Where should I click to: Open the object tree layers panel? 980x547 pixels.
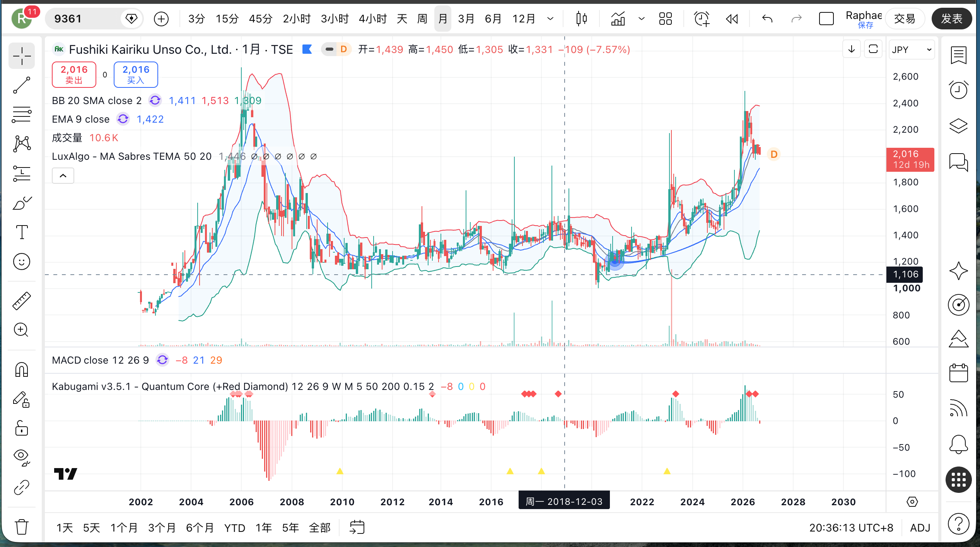(x=959, y=126)
